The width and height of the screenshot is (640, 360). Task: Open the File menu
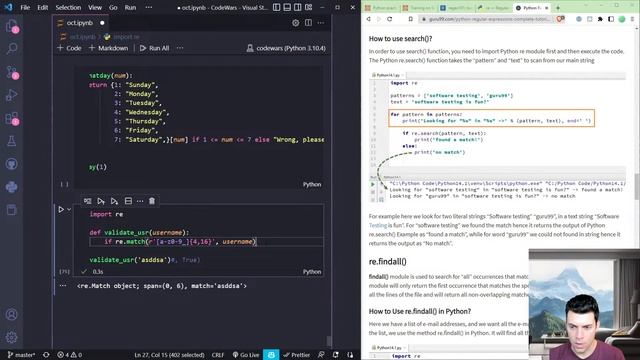tap(25, 7)
